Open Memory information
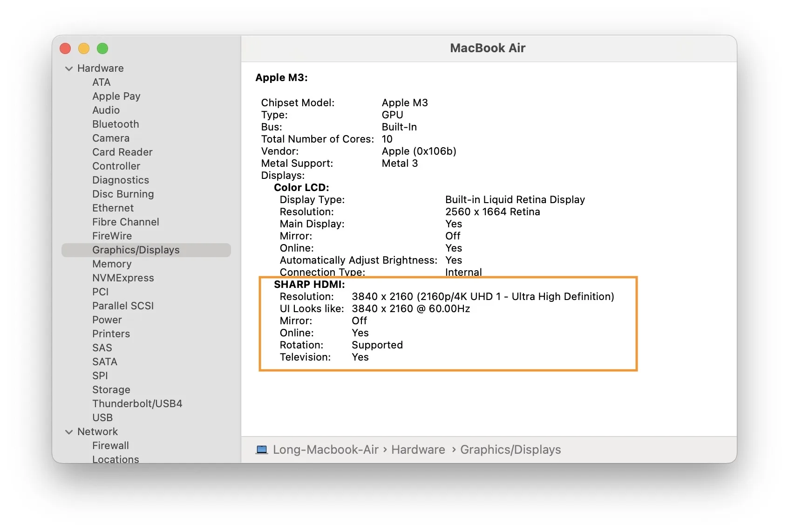 pos(112,264)
